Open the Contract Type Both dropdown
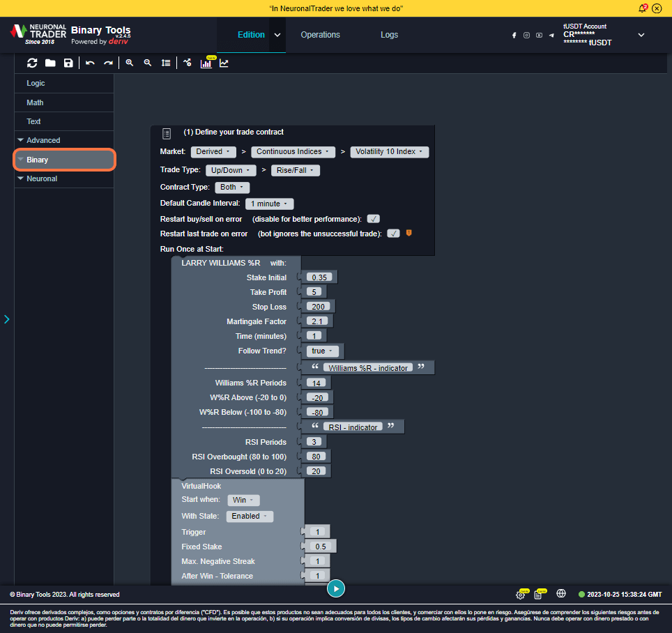This screenshot has width=672, height=633. tap(231, 188)
